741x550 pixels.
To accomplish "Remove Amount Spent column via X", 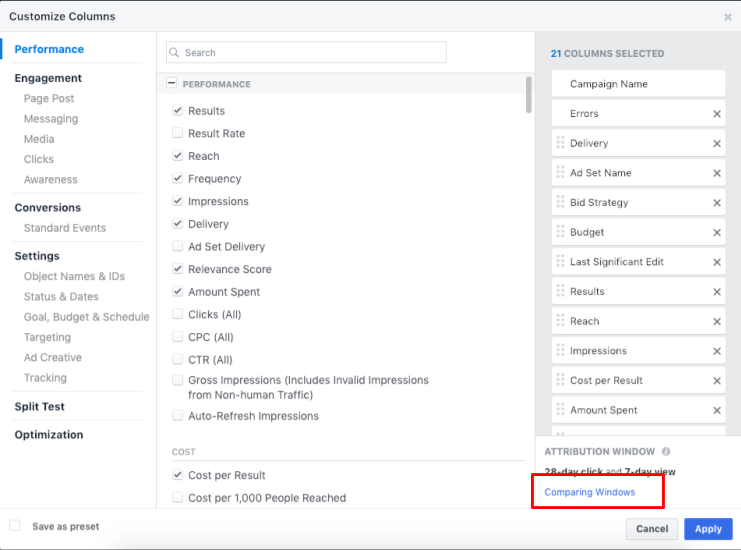I will pyautogui.click(x=716, y=411).
